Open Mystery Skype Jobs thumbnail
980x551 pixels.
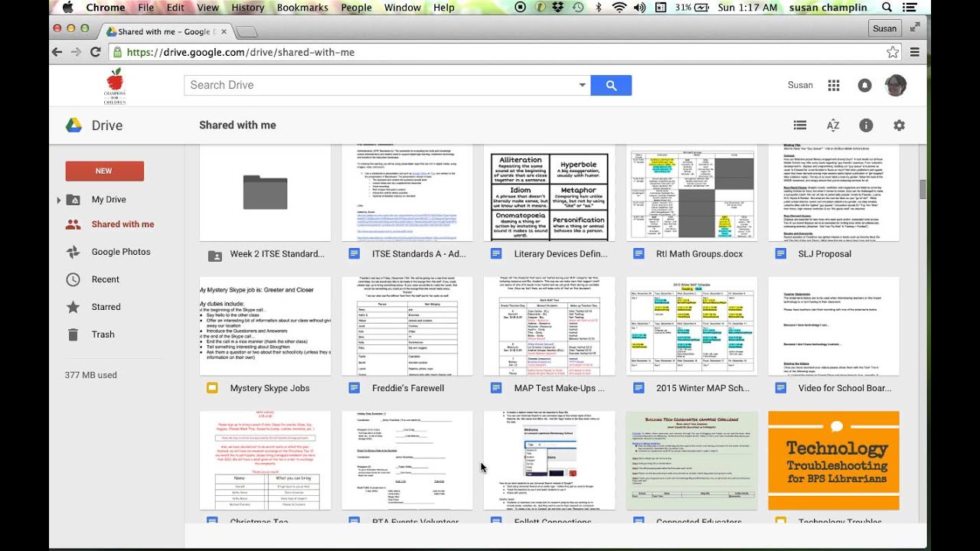click(x=266, y=327)
